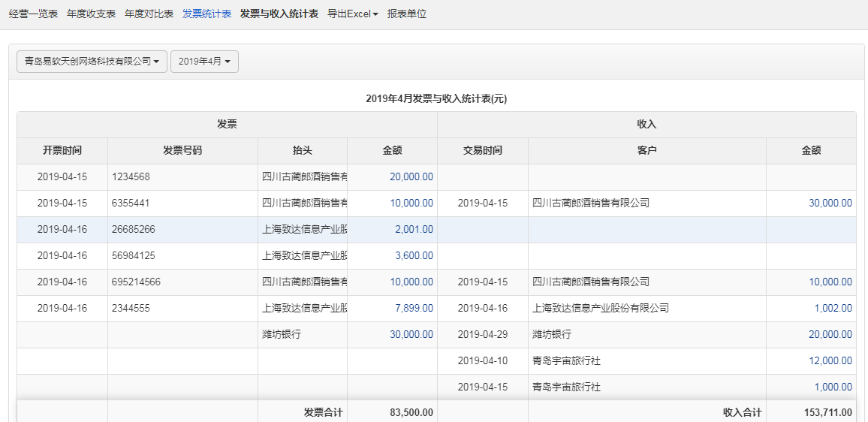This screenshot has height=422, width=868.
Task: Click the 发票合计 label
Action: click(324, 412)
